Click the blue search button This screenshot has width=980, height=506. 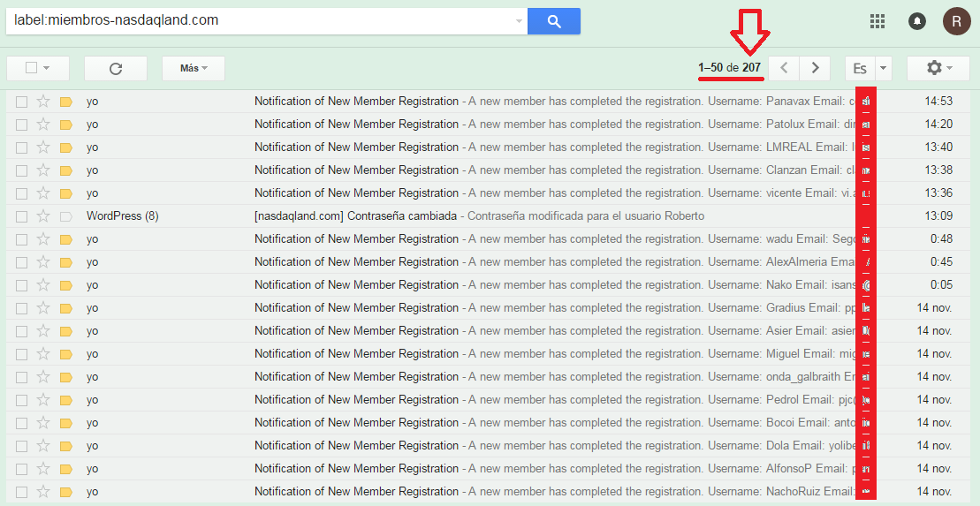click(554, 21)
